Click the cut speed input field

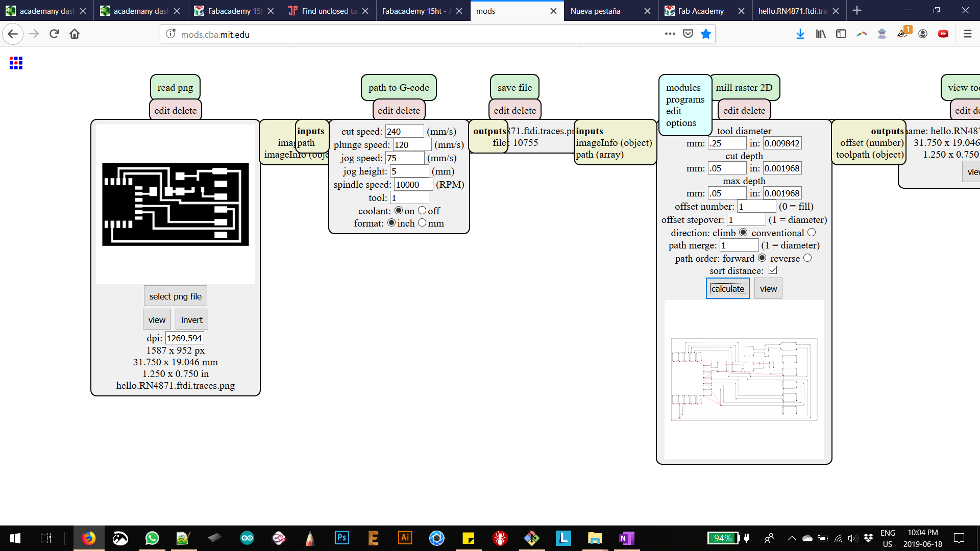click(x=404, y=132)
